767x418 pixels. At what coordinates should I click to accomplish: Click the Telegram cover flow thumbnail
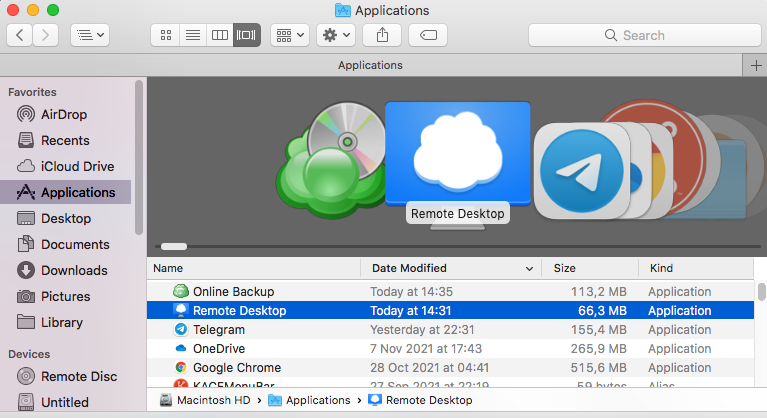tap(581, 171)
